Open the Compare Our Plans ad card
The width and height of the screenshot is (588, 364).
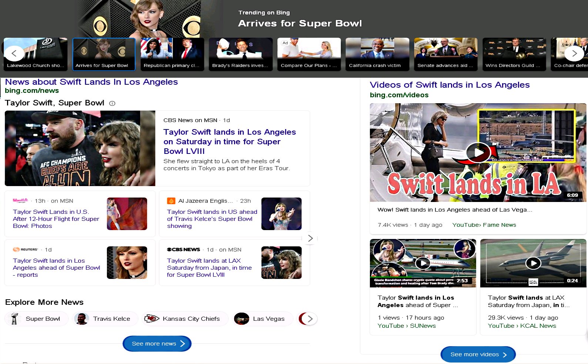point(309,54)
